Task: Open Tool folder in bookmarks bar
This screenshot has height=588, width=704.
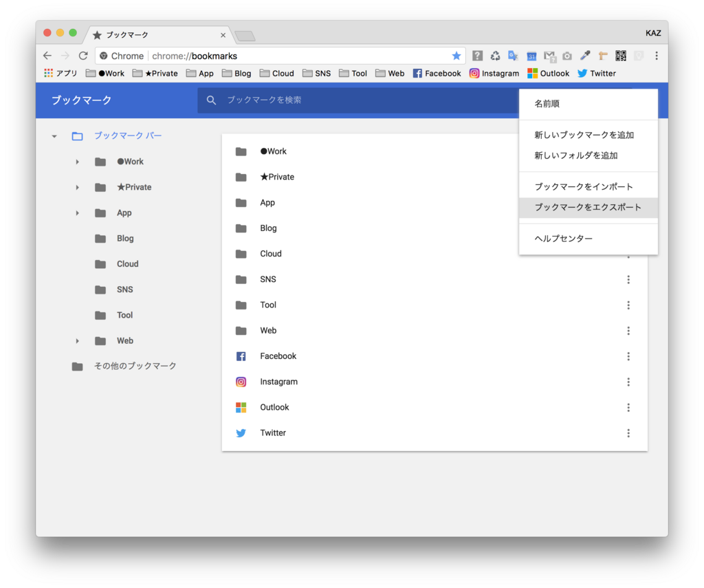Action: coord(353,73)
